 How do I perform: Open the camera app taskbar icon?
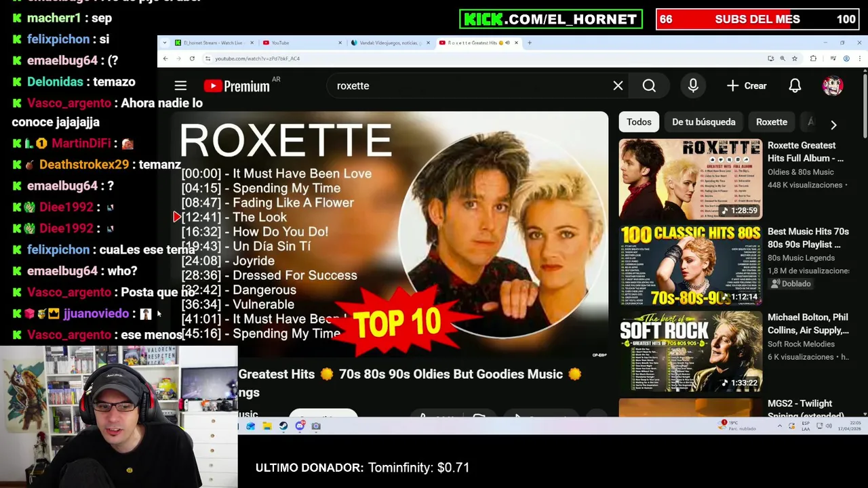tap(316, 426)
